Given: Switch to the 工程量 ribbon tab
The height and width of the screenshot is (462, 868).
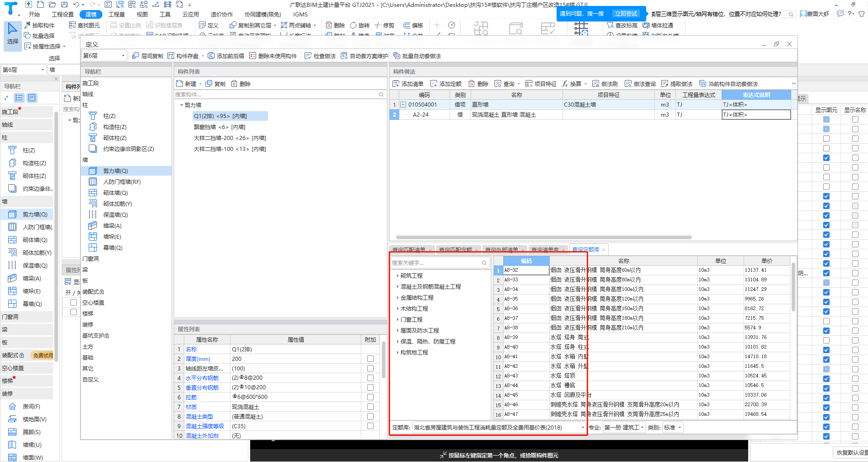Looking at the screenshot, I should tap(117, 14).
